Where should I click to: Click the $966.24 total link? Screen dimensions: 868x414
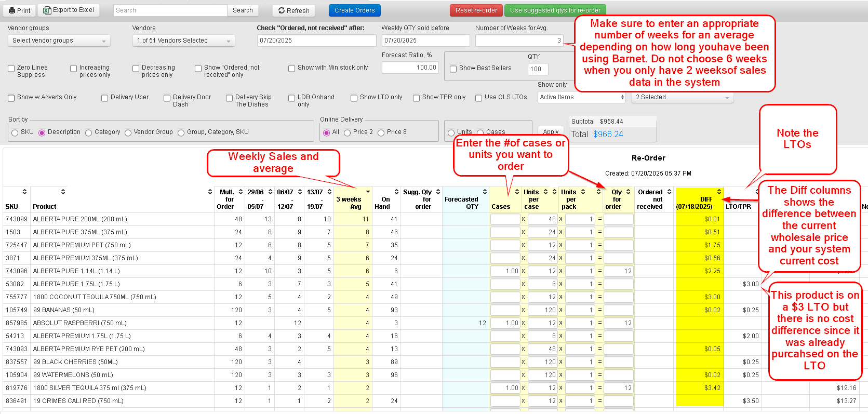608,134
